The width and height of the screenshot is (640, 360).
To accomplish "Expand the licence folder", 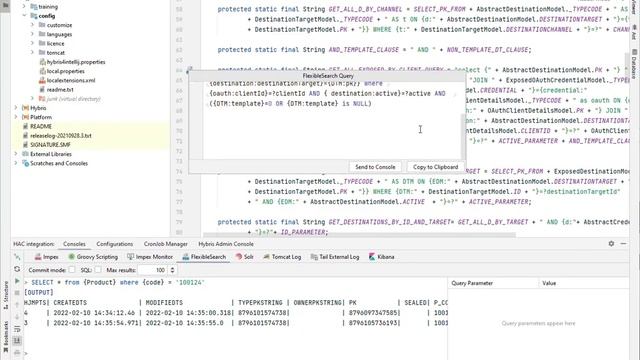I will tap(33, 43).
